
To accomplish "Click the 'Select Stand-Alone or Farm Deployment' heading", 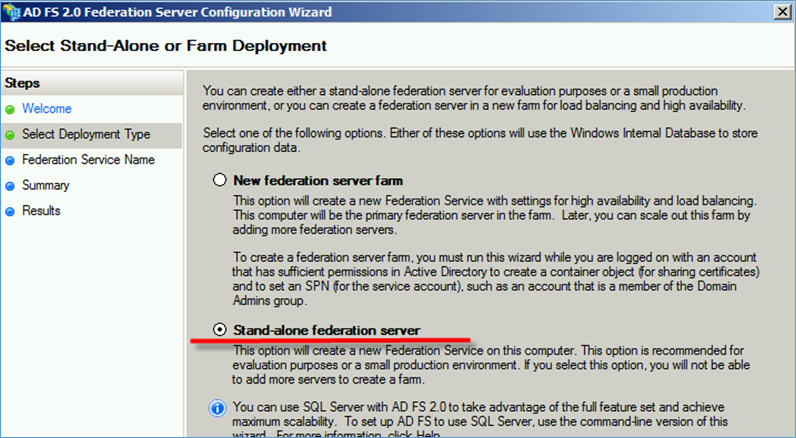I will (x=165, y=46).
